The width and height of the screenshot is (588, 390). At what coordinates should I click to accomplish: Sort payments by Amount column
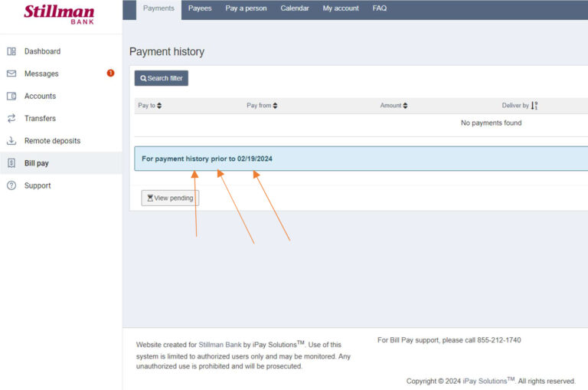(x=394, y=106)
